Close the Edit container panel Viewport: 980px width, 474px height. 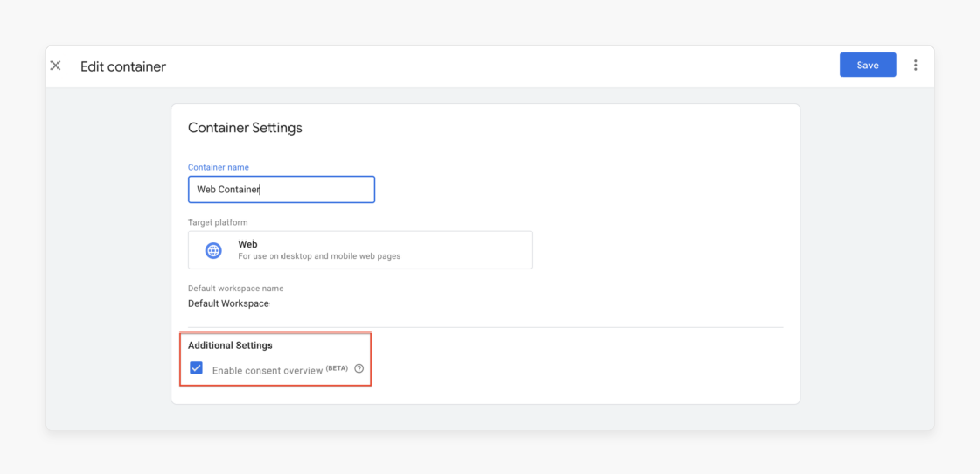pos(56,66)
